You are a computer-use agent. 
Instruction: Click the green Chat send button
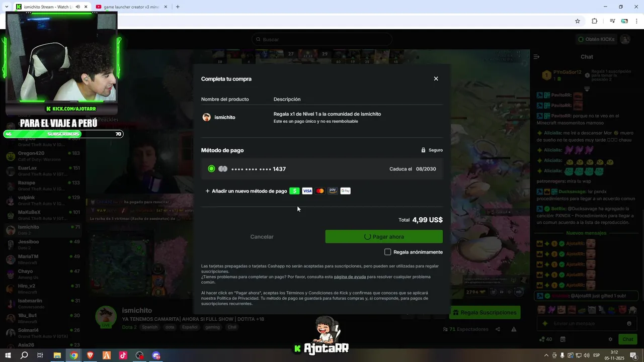pyautogui.click(x=627, y=339)
